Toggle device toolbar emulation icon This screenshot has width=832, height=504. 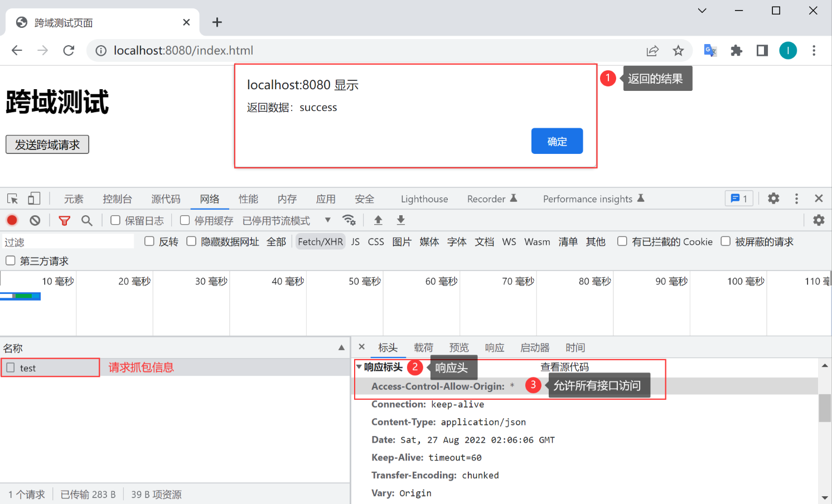[34, 198]
